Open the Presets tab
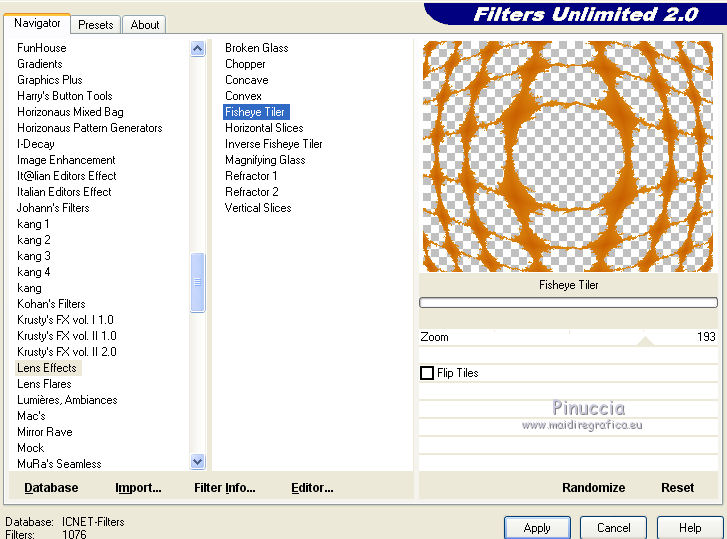The height and width of the screenshot is (539, 727). pyautogui.click(x=96, y=25)
